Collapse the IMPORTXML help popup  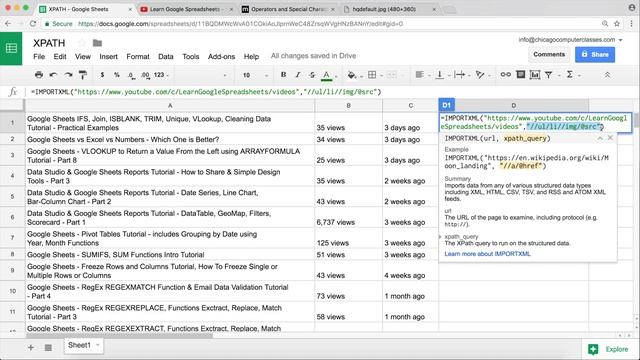coord(600,138)
